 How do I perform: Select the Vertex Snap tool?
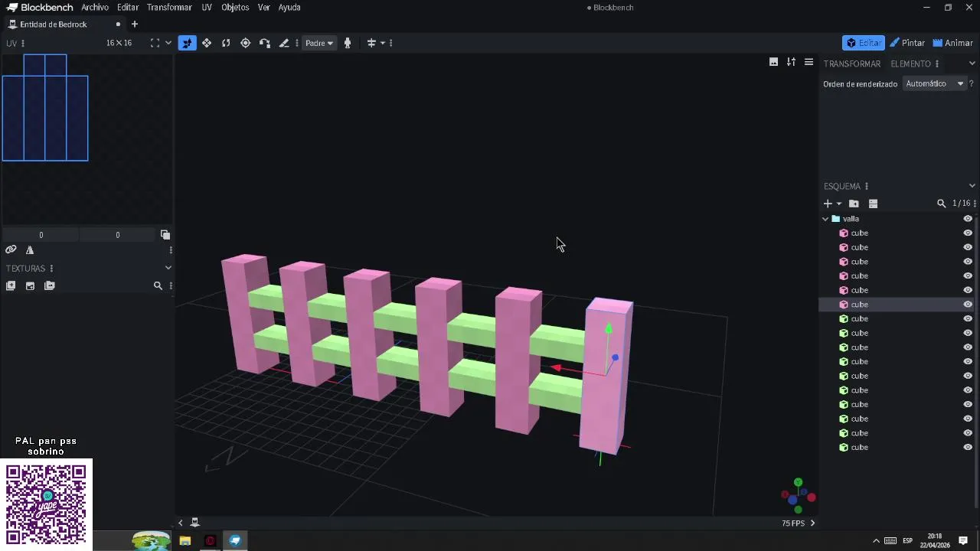pyautogui.click(x=265, y=43)
